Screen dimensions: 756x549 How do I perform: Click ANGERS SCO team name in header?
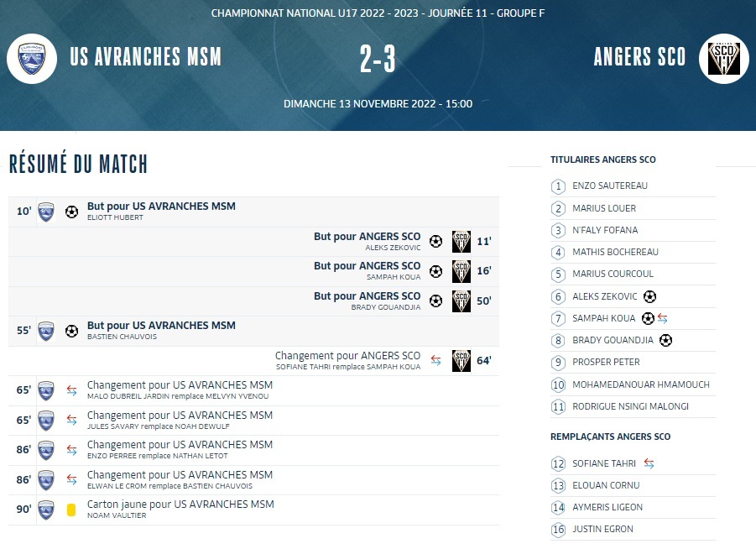tap(640, 56)
